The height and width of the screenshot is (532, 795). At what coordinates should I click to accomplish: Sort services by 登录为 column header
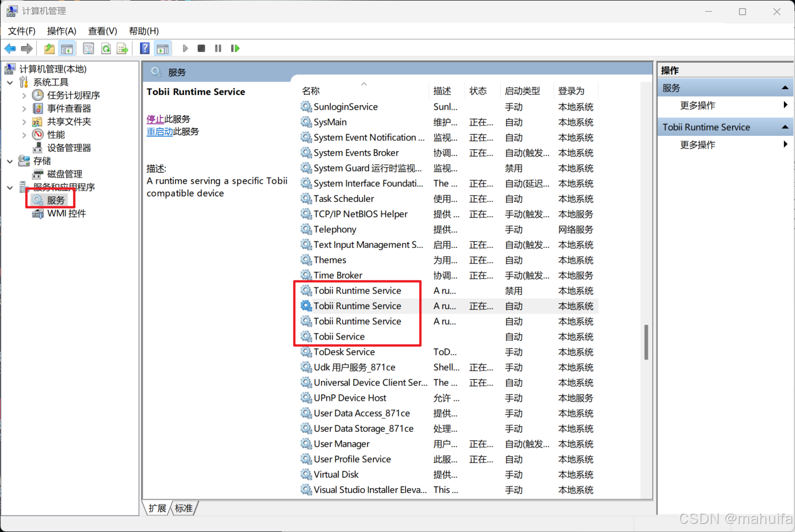(576, 91)
